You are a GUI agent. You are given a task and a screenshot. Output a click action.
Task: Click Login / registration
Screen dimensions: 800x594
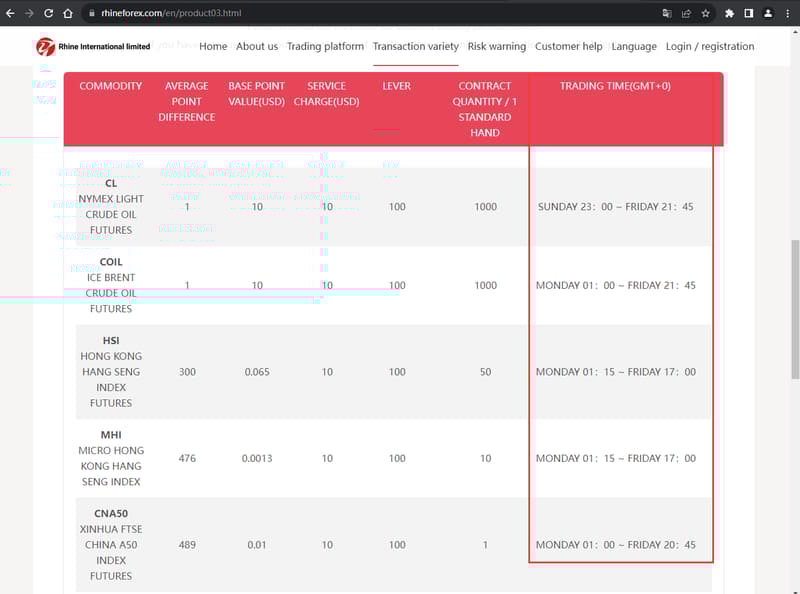click(710, 46)
